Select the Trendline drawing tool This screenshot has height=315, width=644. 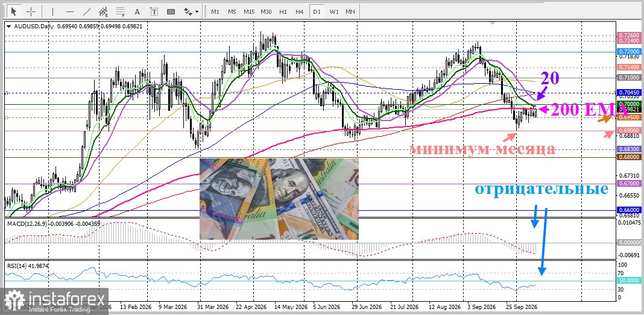point(87,11)
